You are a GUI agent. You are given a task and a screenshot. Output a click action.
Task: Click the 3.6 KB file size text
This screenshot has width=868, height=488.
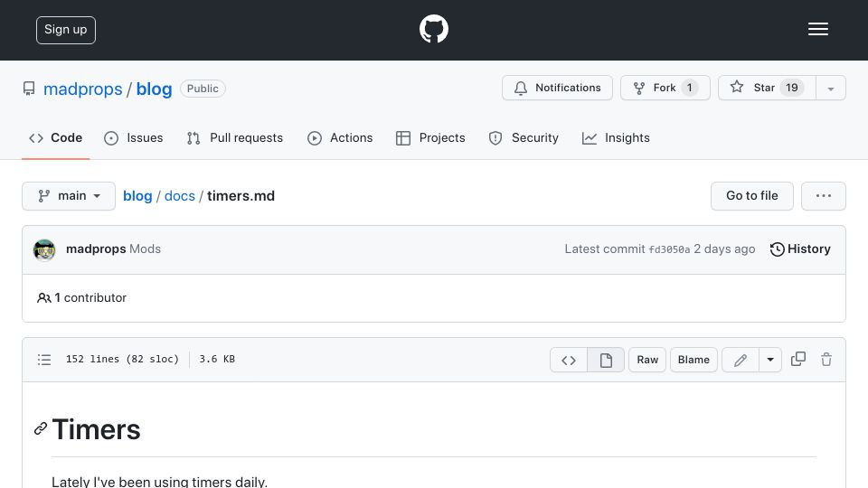tap(217, 359)
